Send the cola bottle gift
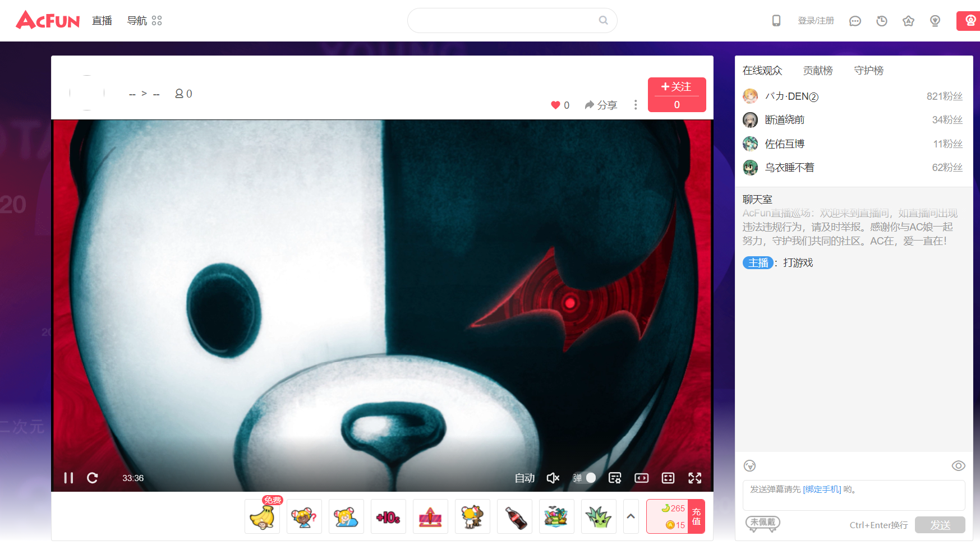Screen dimensions: 980x545 point(514,516)
